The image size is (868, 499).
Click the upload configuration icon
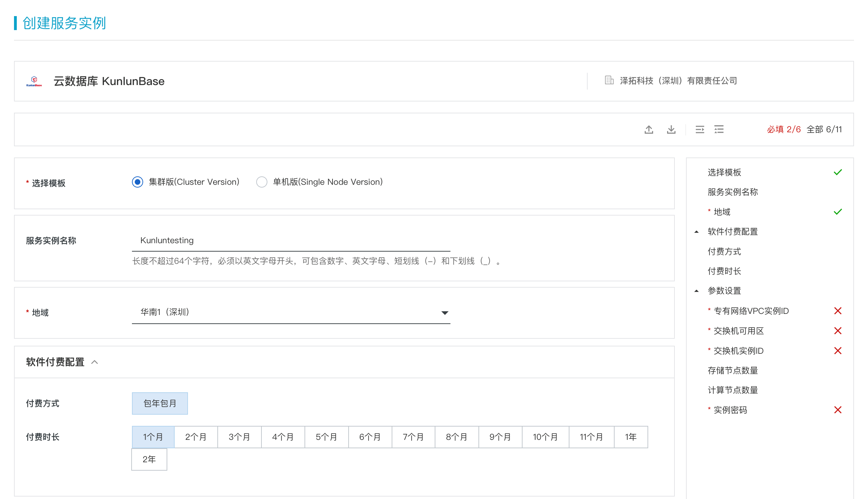649,129
